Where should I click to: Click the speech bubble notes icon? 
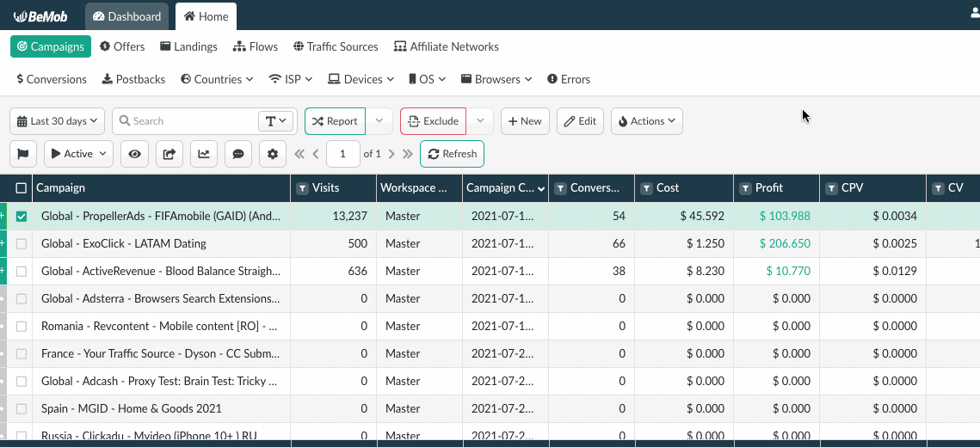(x=238, y=154)
